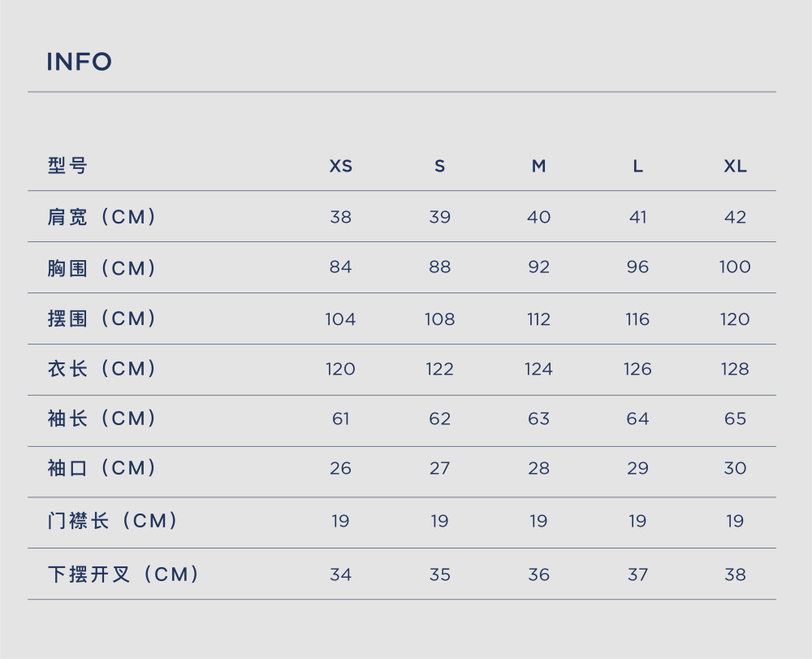Click the sleeve length value 64 for L

(637, 418)
